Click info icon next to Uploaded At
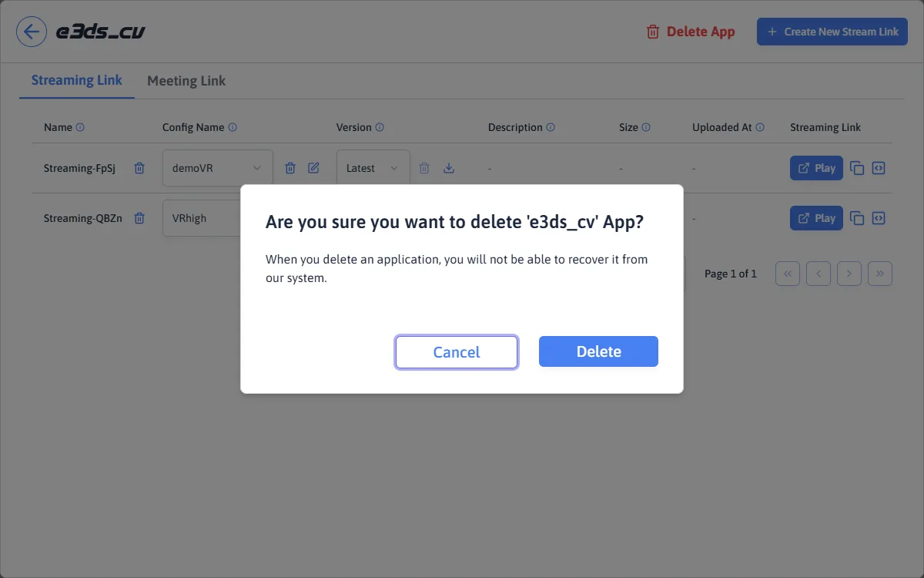 [760, 127]
